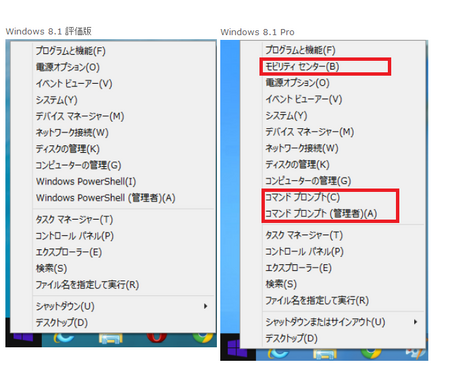This screenshot has width=450, height=375.
Task: Choose 検索(S) in the 評価版 menu
Action: point(113,269)
